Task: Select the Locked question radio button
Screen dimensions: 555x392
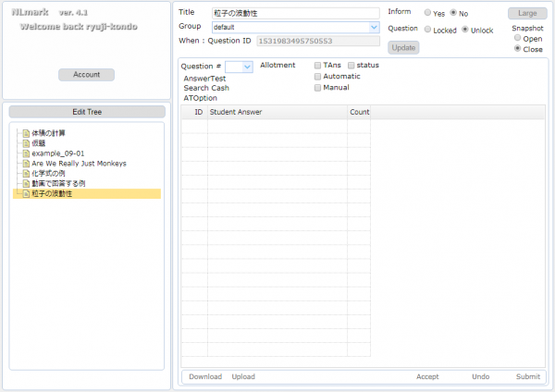Action: point(427,31)
